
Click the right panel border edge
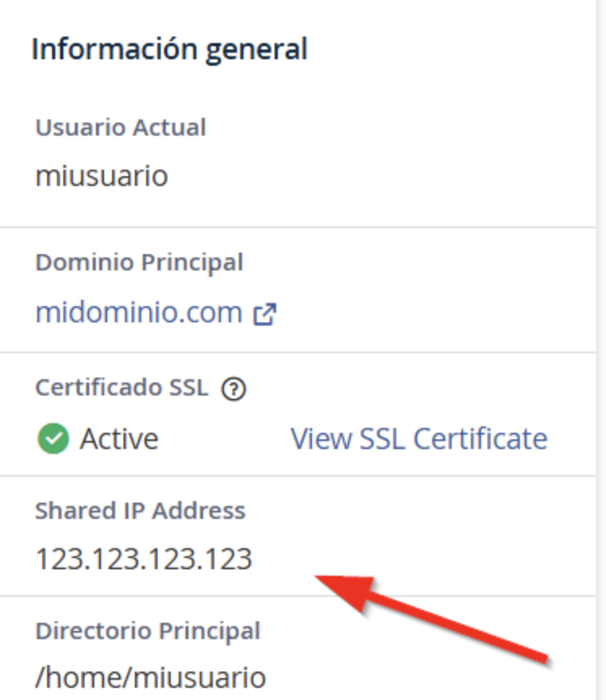click(599, 350)
